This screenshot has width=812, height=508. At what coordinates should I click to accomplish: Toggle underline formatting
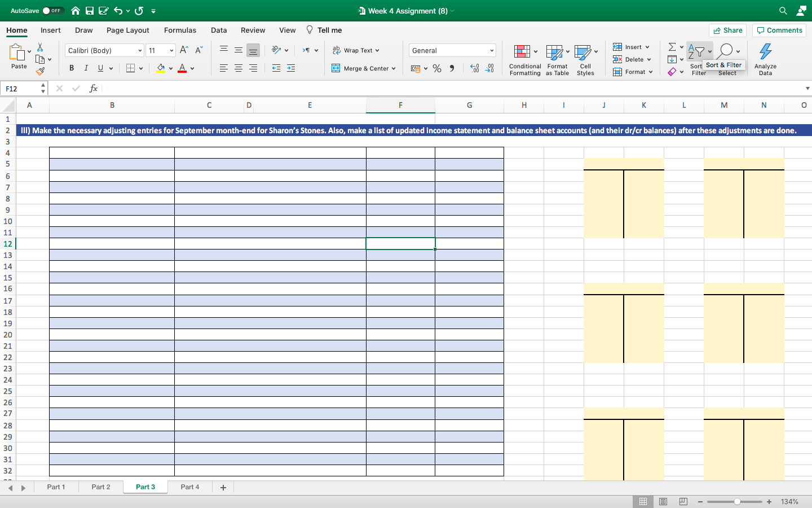[101, 68]
